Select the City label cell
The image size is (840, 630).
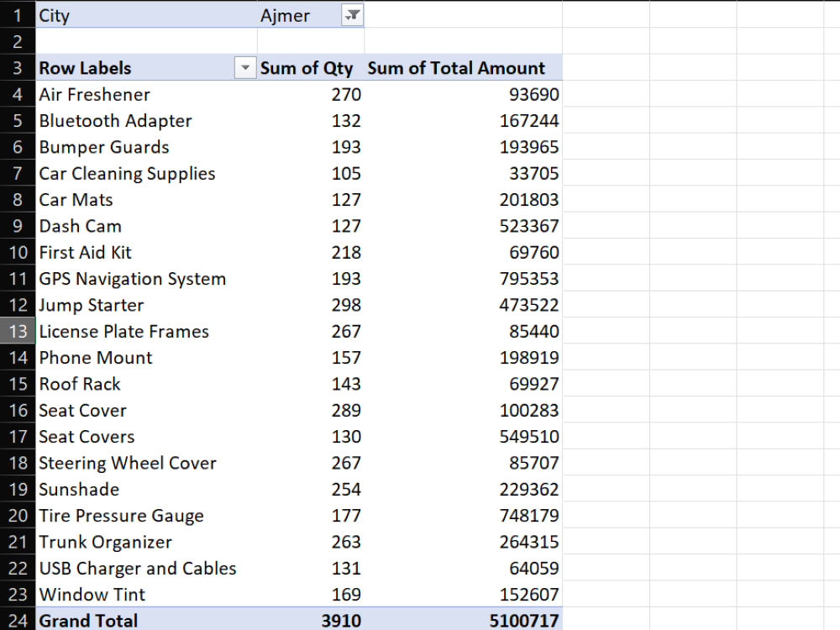click(x=146, y=15)
